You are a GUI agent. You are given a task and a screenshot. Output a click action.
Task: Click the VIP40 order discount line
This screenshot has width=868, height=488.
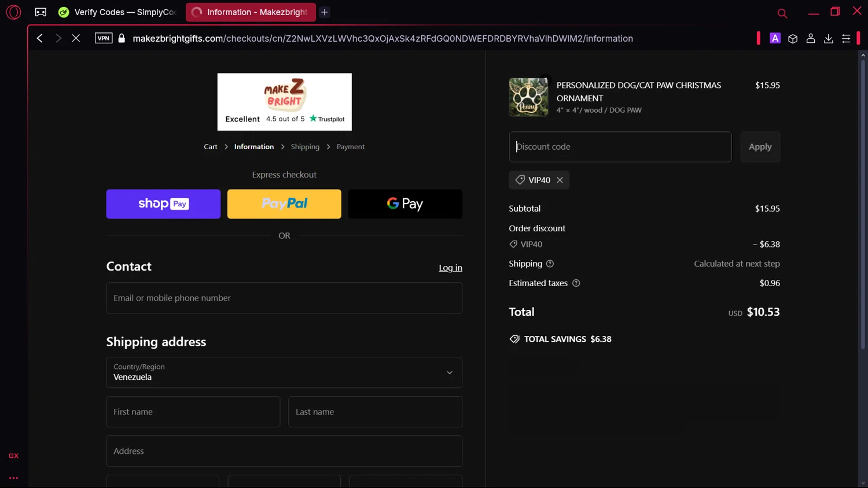[x=645, y=244]
